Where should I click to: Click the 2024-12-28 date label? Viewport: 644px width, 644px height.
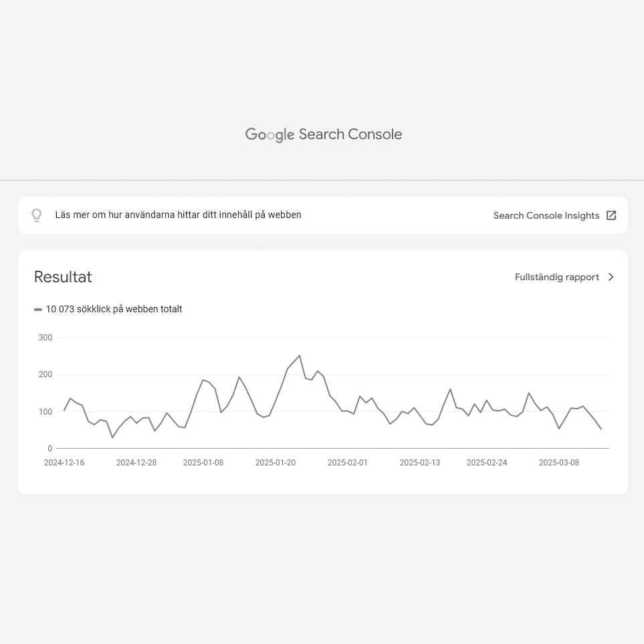[x=136, y=463]
